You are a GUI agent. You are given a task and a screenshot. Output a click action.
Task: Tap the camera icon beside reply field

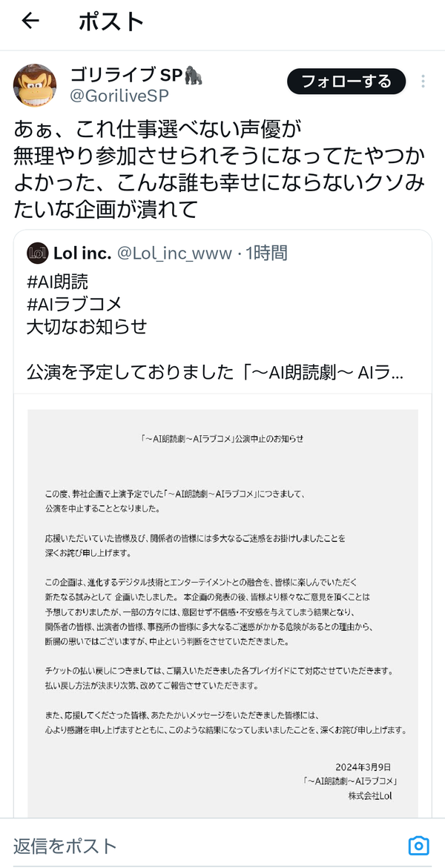418,845
